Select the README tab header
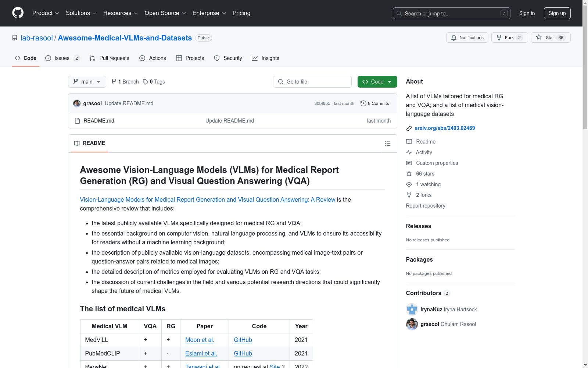The height and width of the screenshot is (368, 588). [90, 143]
